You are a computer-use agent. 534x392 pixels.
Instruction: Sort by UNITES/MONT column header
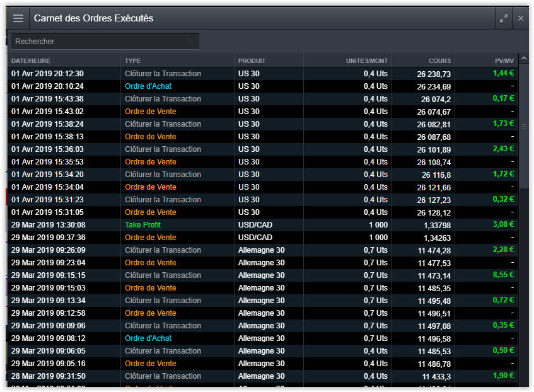point(367,61)
